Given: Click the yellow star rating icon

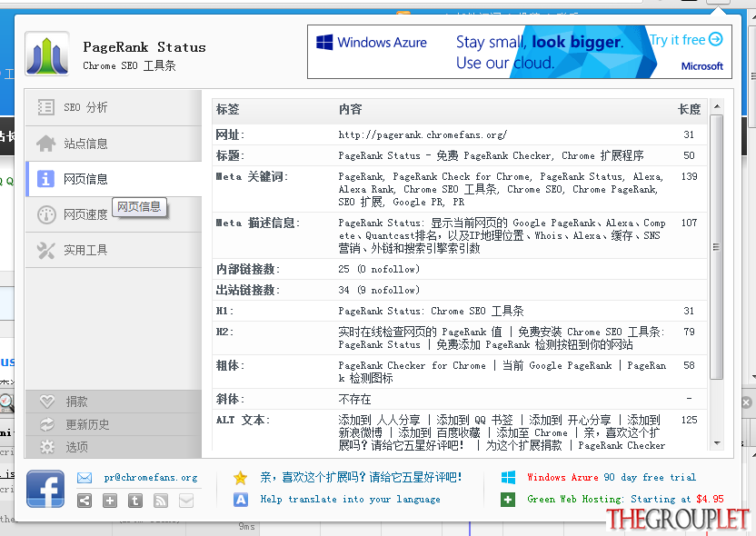Looking at the screenshot, I should (x=240, y=478).
